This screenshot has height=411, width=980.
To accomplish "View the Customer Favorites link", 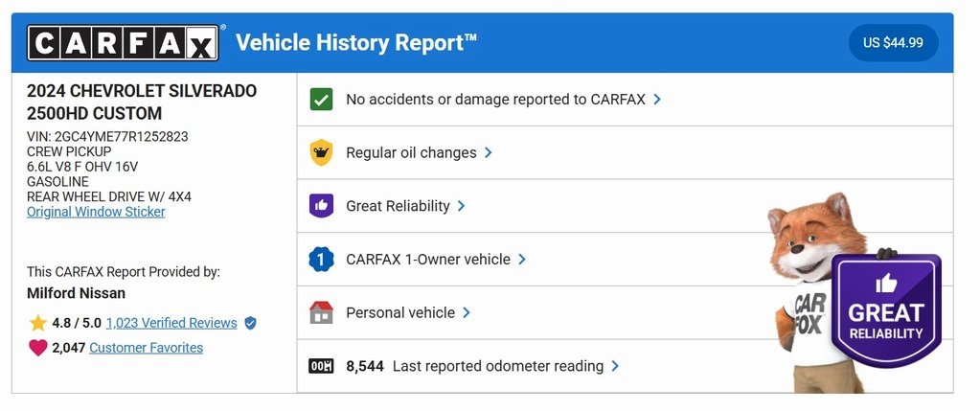I will [x=146, y=348].
